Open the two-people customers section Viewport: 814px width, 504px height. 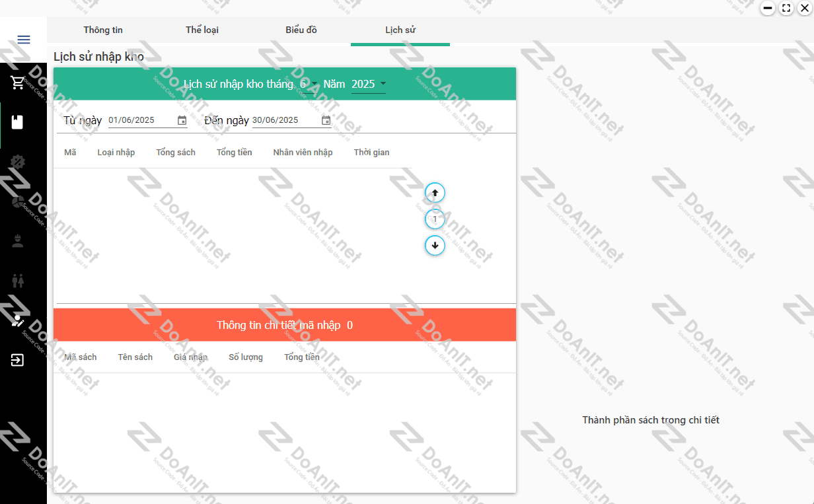click(18, 281)
